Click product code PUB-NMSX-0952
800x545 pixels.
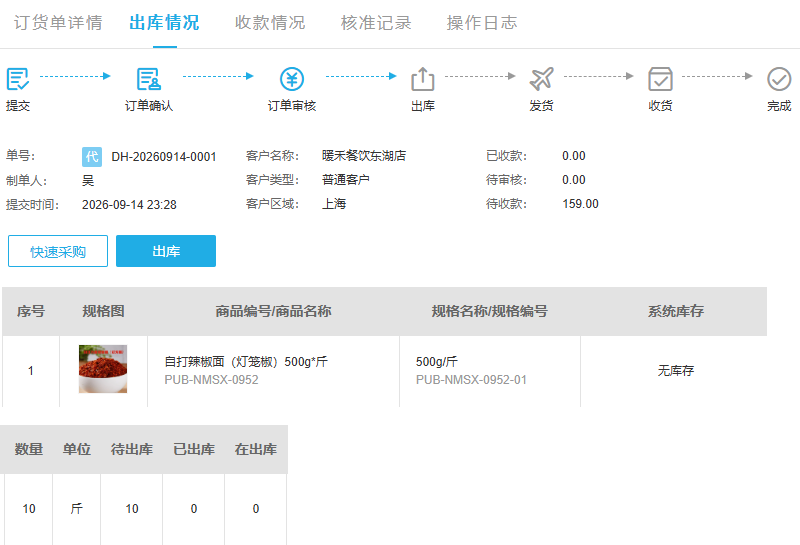[x=211, y=380]
